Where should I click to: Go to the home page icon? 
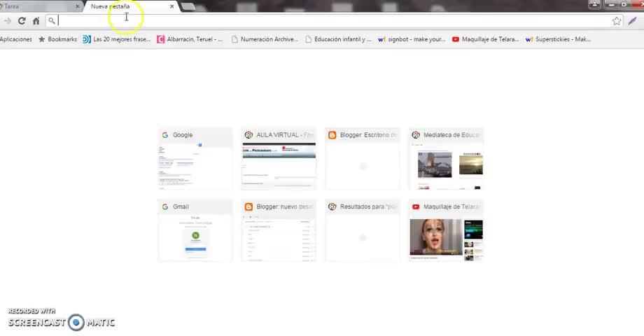pyautogui.click(x=36, y=21)
